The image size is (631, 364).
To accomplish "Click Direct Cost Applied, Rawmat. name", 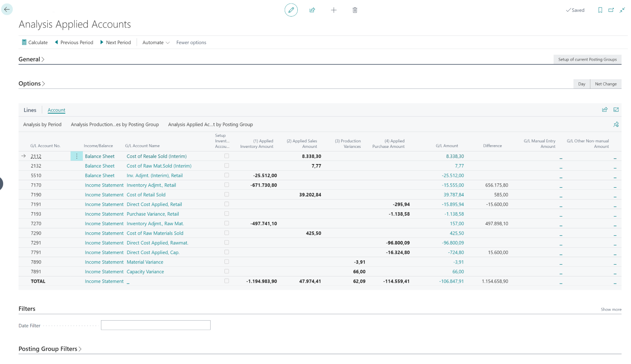I will click(x=157, y=243).
